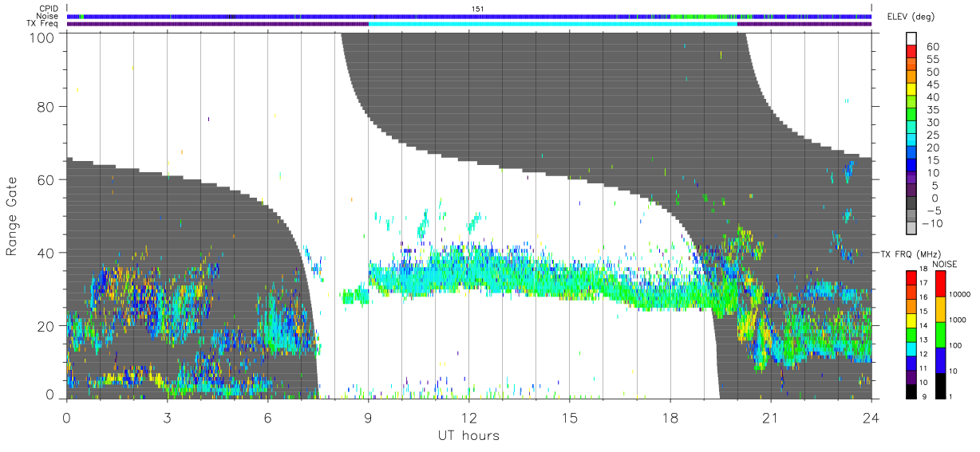
Task: Click the 35 label on ELEV color bar
Action: tap(933, 110)
